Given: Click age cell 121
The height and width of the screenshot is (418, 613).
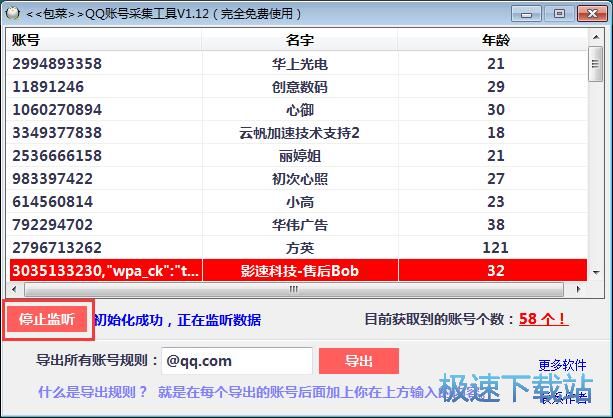Looking at the screenshot, I should [x=496, y=248].
